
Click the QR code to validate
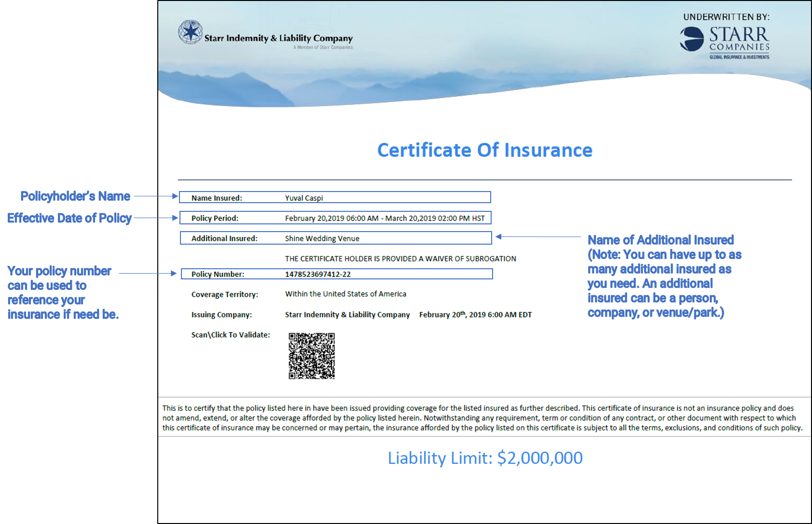pyautogui.click(x=312, y=356)
